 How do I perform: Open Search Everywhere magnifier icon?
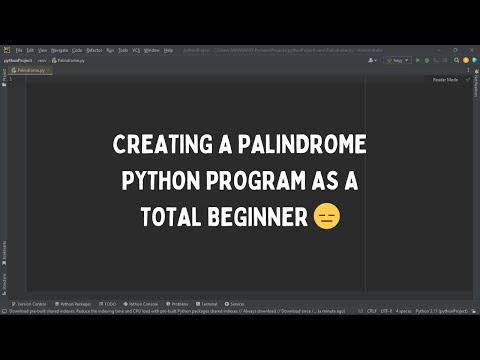(x=456, y=60)
